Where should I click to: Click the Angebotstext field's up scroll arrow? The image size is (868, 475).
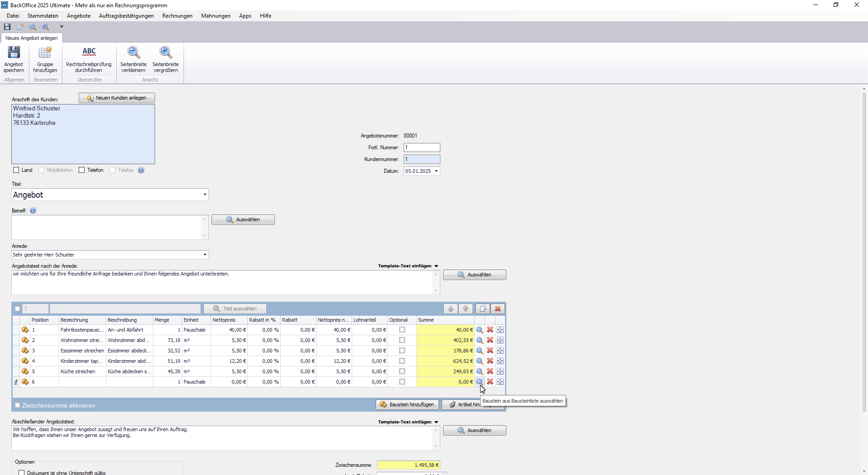click(436, 275)
